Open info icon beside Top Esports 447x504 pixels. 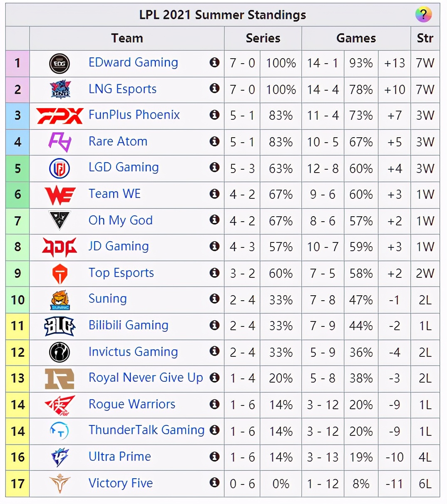click(x=215, y=273)
